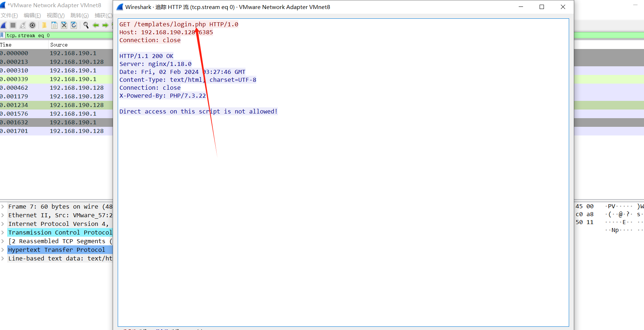Click the 'Direct access on this script' message
This screenshot has width=644, height=330.
(198, 111)
